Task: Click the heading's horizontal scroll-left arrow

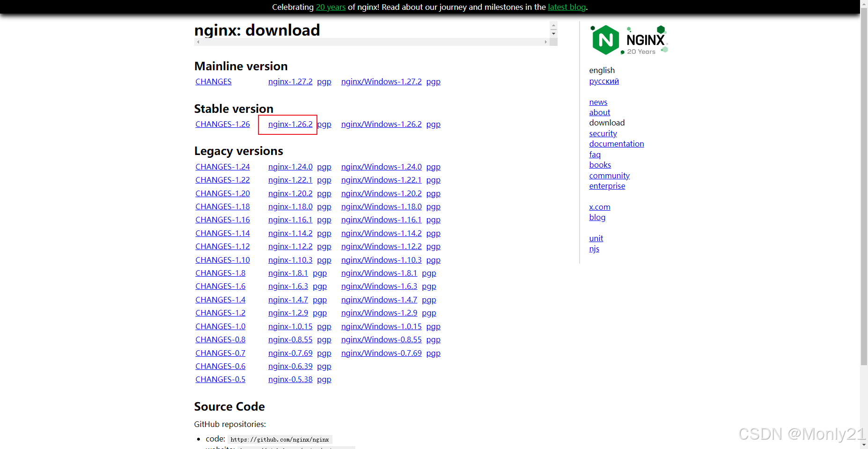Action: (198, 42)
